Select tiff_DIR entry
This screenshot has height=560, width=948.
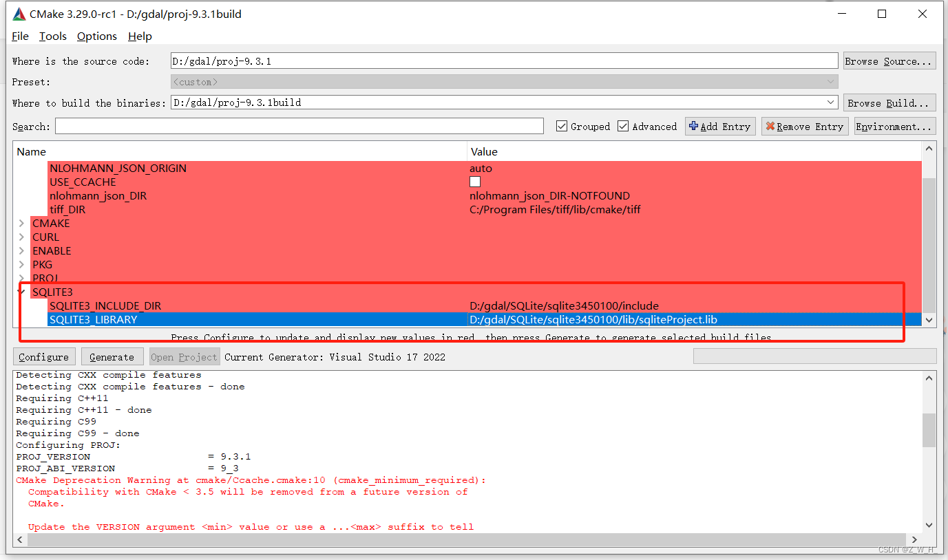pos(67,209)
